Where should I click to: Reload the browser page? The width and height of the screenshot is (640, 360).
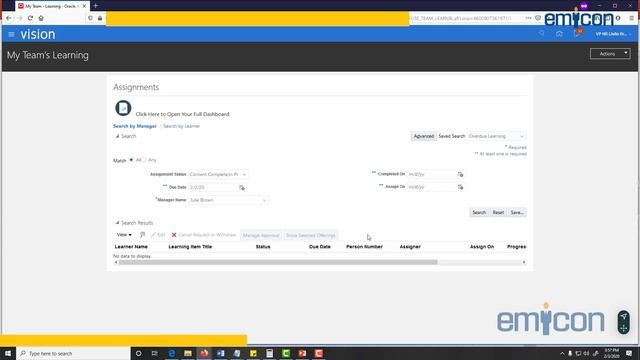click(x=30, y=18)
